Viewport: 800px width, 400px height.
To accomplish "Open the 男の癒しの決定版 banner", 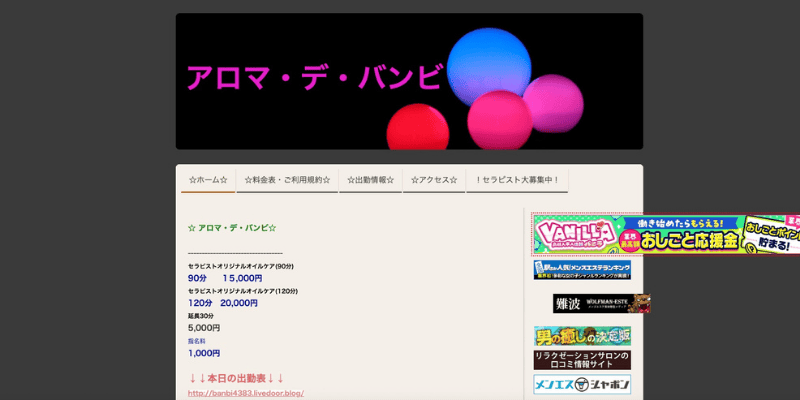I will pyautogui.click(x=582, y=336).
